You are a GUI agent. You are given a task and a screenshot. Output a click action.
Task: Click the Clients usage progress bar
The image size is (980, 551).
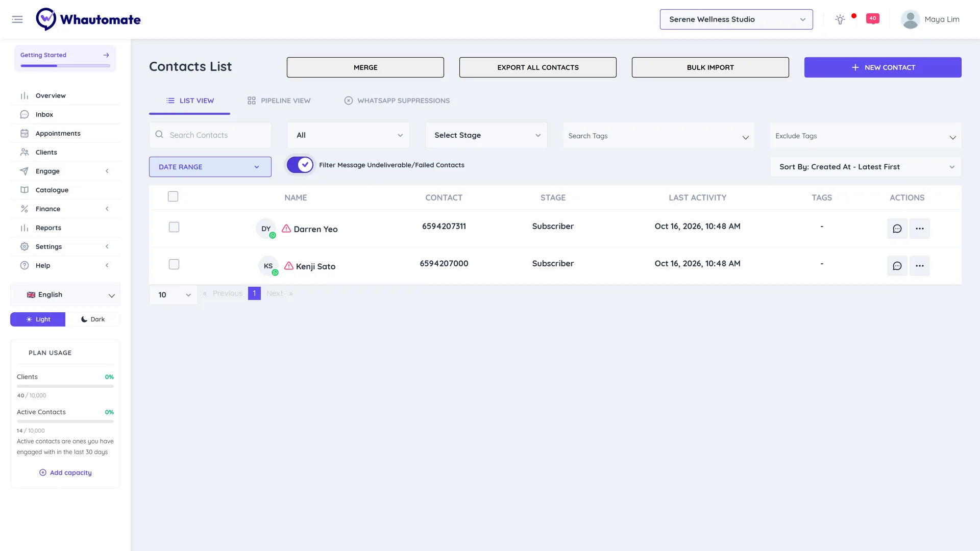[65, 386]
